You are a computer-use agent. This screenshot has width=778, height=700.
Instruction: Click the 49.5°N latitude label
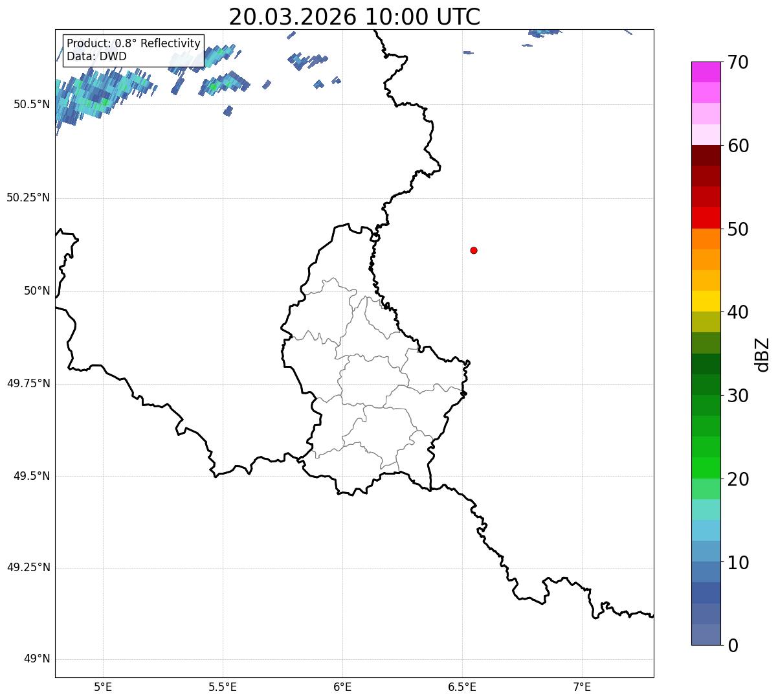pyautogui.click(x=31, y=476)
